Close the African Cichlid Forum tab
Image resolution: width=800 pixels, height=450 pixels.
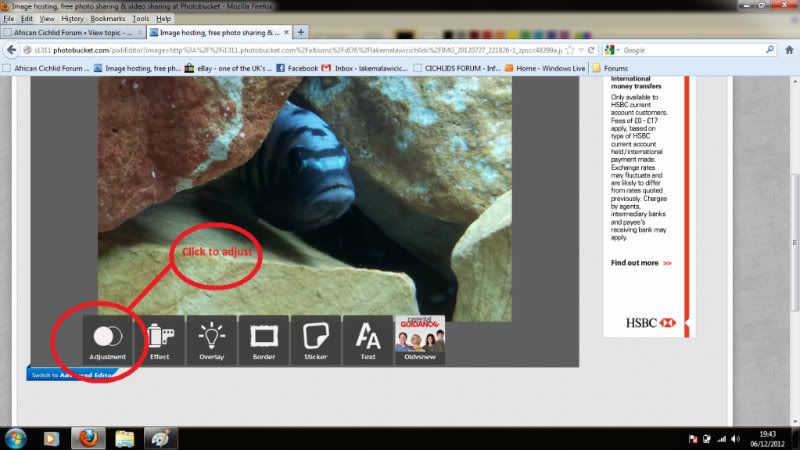140,33
